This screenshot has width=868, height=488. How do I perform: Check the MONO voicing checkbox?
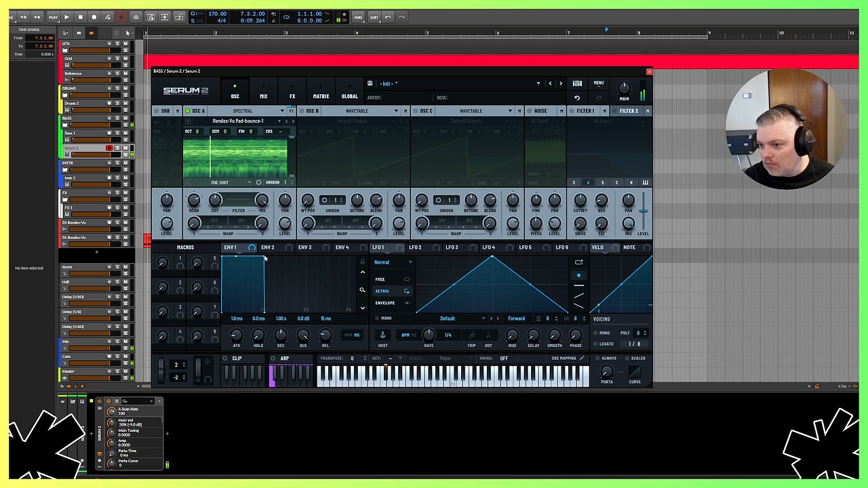[x=595, y=333]
